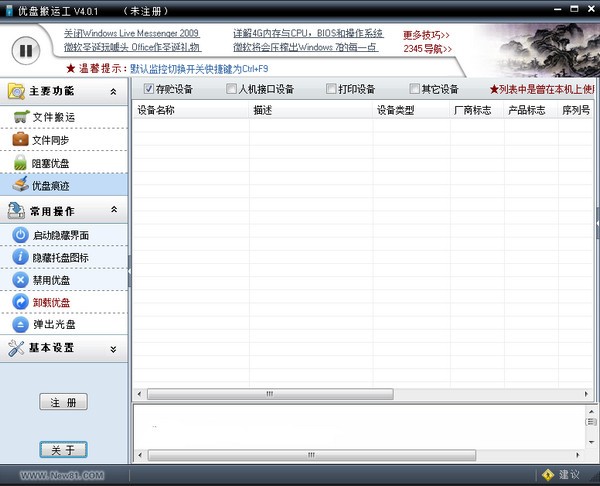The image size is (600, 486).
Task: Click the 隐藏托盘图标 info icon
Action: [x=21, y=258]
